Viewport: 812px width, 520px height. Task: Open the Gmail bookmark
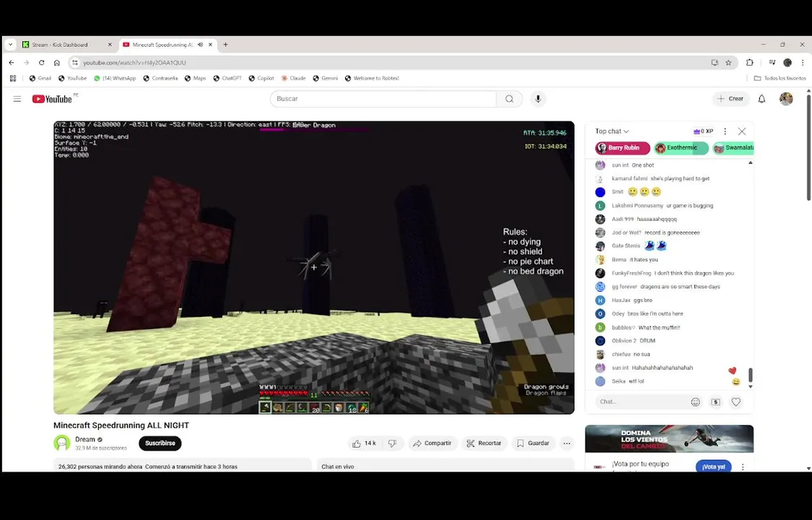coord(40,78)
